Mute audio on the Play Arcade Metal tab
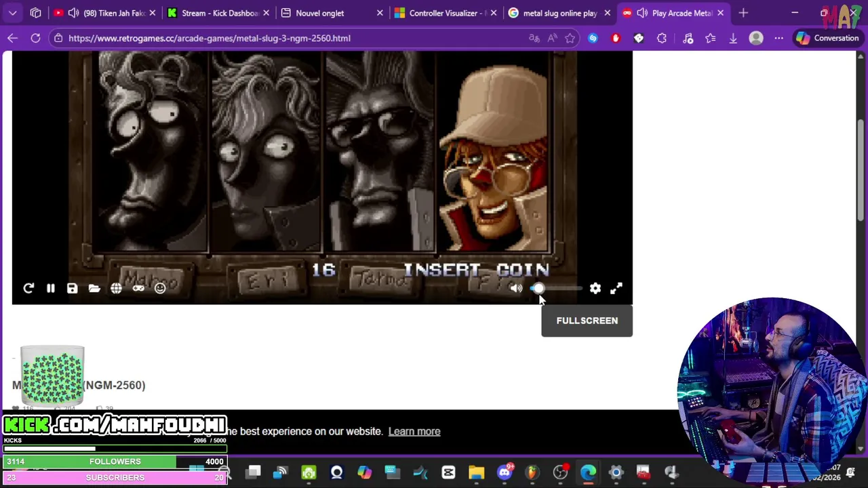The image size is (868, 488). pyautogui.click(x=642, y=13)
